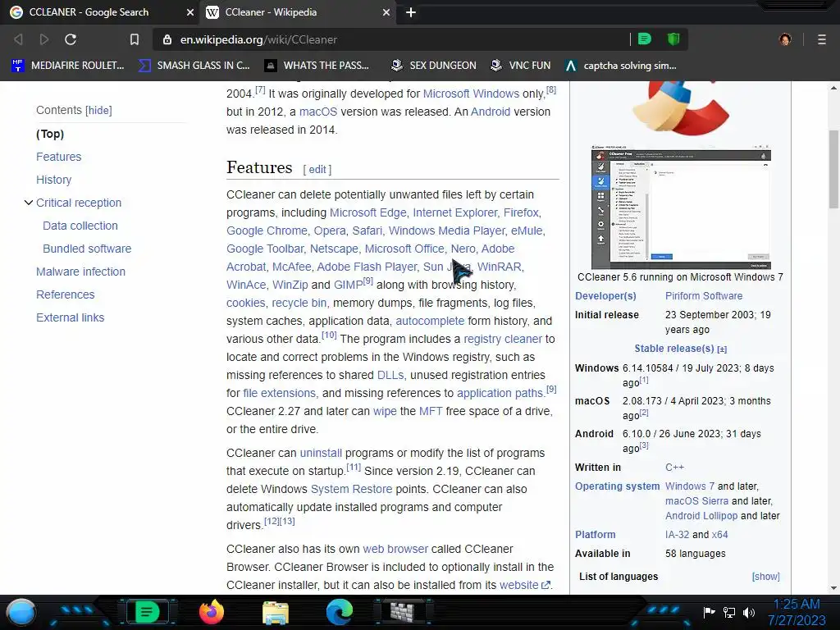The height and width of the screenshot is (630, 840).
Task: Open a new browser tab
Action: coord(411,12)
